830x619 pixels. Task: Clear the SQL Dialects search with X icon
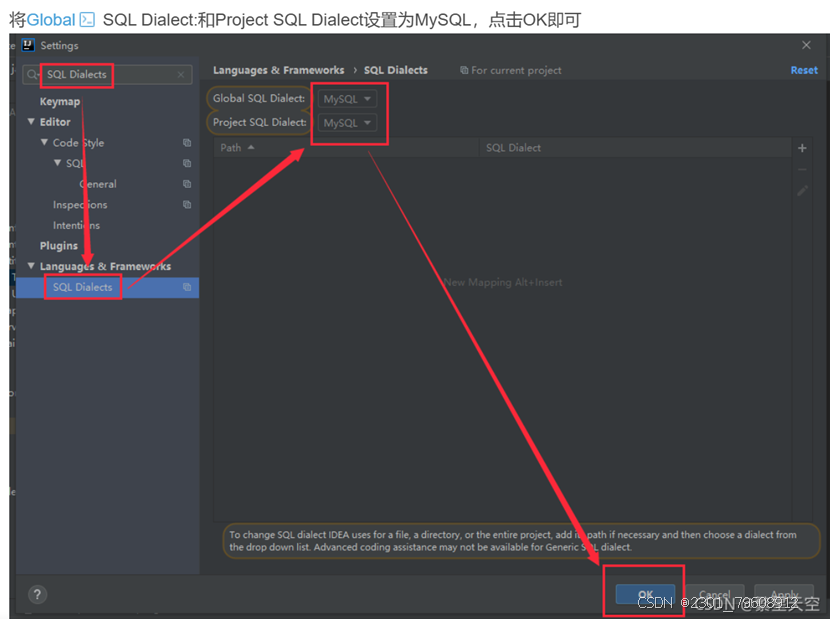(x=180, y=75)
